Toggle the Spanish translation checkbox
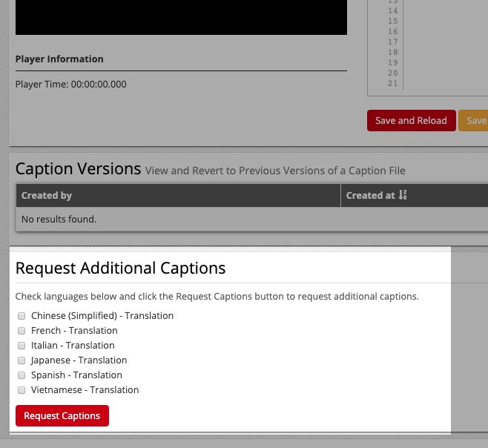The width and height of the screenshot is (488, 448). 22,375
